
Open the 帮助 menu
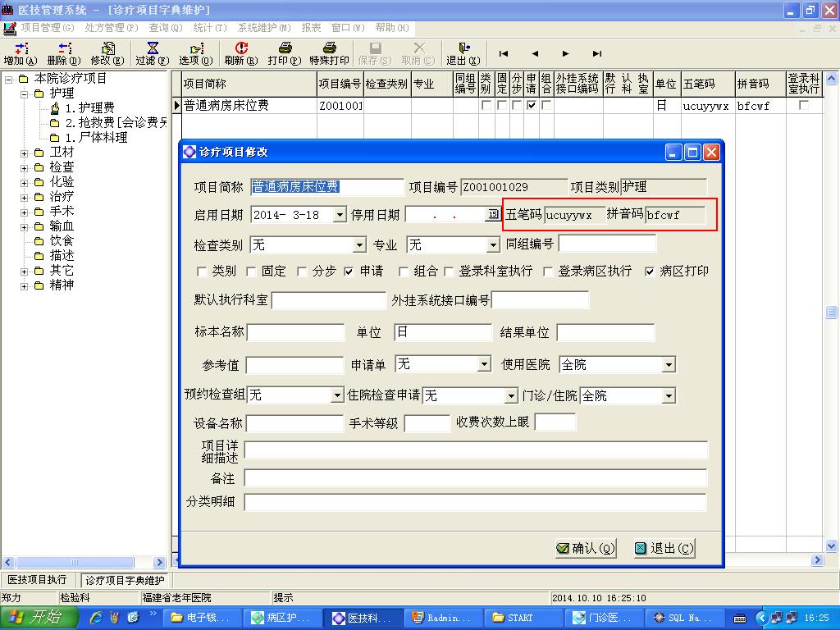click(391, 28)
